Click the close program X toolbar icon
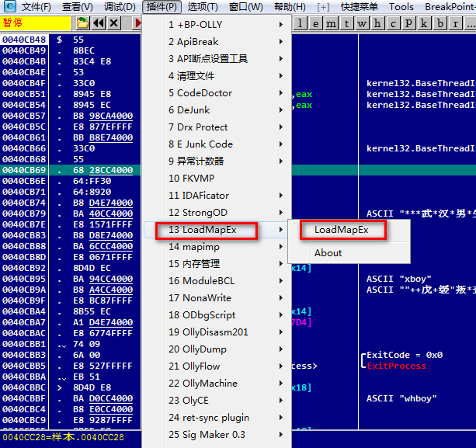 tap(114, 23)
